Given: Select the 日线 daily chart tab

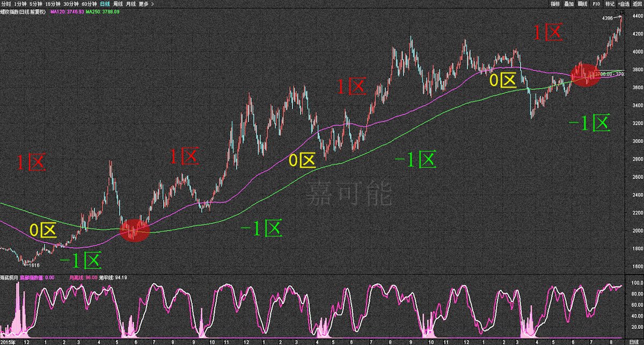Looking at the screenshot, I should 105,3.
